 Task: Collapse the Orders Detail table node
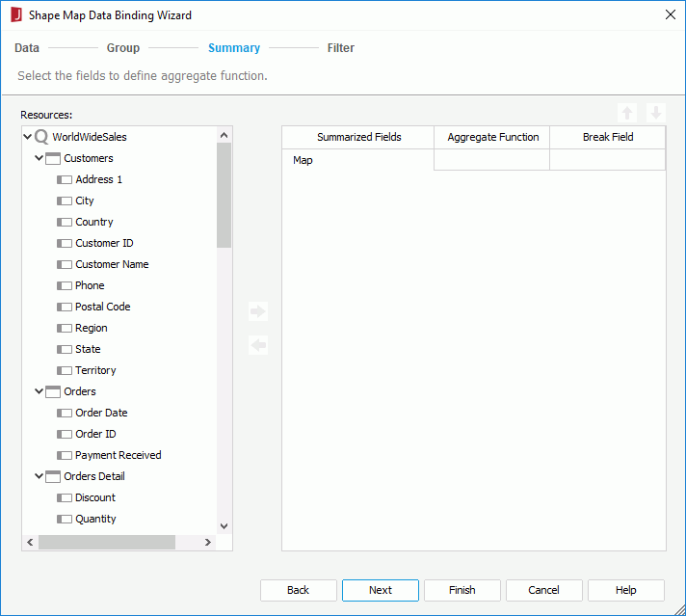pyautogui.click(x=39, y=476)
